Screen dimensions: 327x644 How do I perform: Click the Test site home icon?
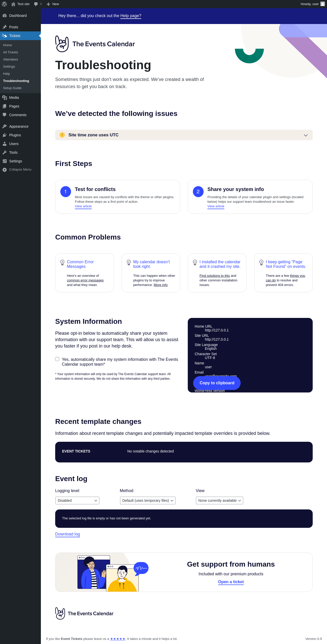[13, 4]
